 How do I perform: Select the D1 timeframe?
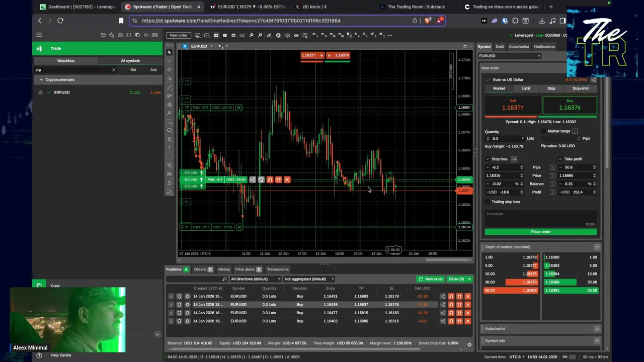pyautogui.click(x=365, y=35)
